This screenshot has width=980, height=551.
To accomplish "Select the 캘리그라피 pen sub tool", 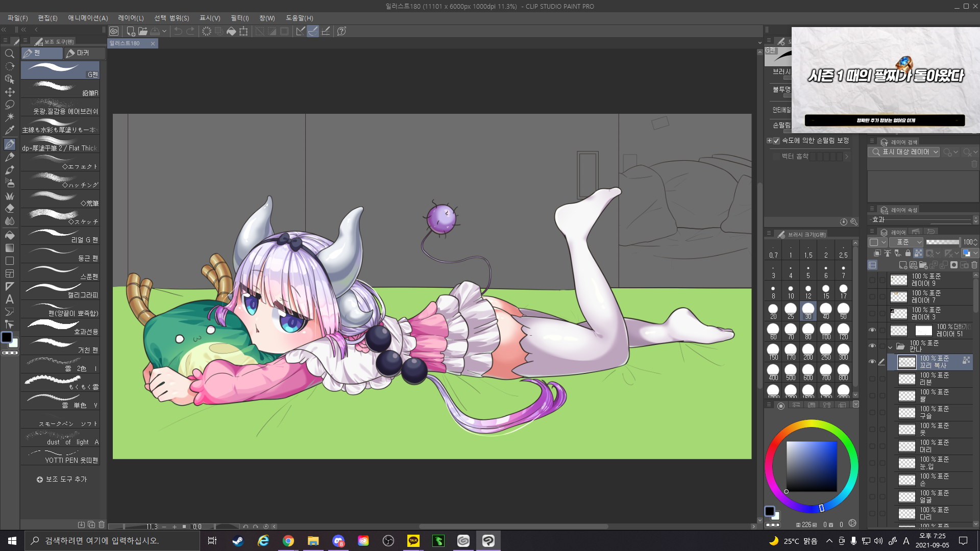I will point(60,290).
